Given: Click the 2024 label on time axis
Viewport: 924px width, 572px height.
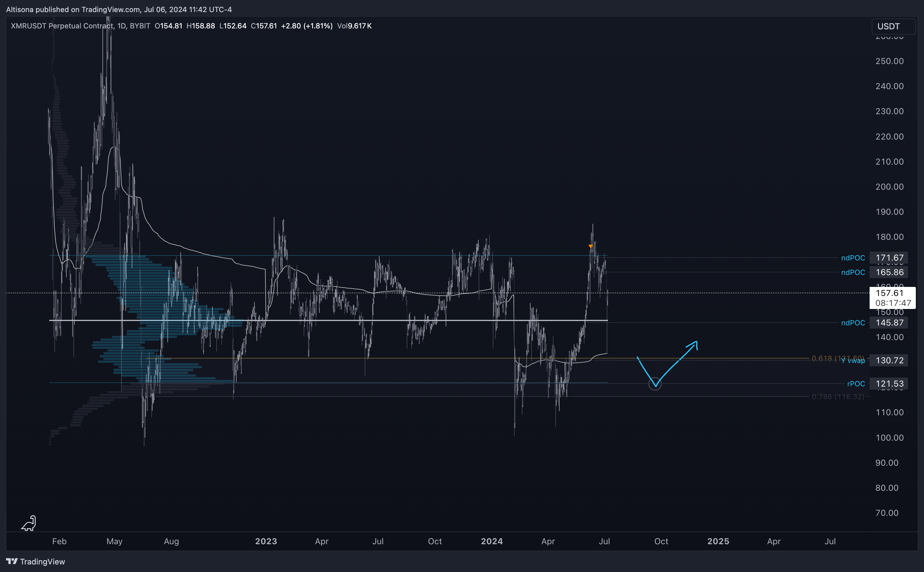Looking at the screenshot, I should click(x=492, y=541).
